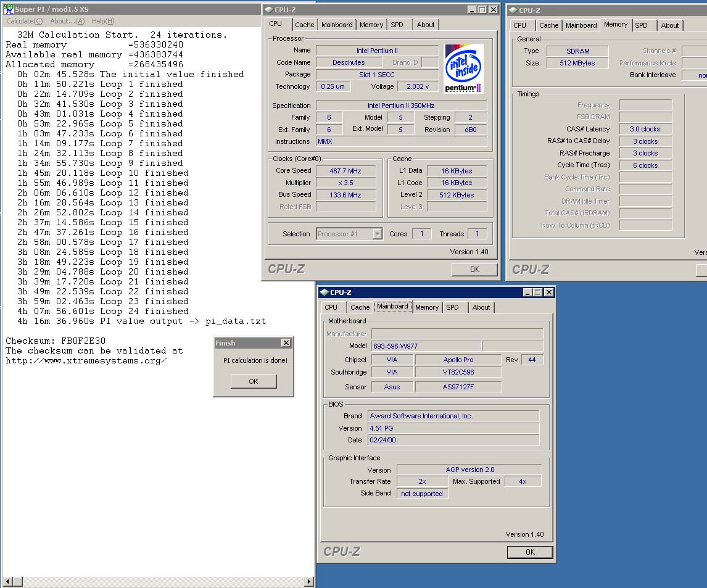
Task: Click the Side Band not supported field
Action: [x=422, y=494]
